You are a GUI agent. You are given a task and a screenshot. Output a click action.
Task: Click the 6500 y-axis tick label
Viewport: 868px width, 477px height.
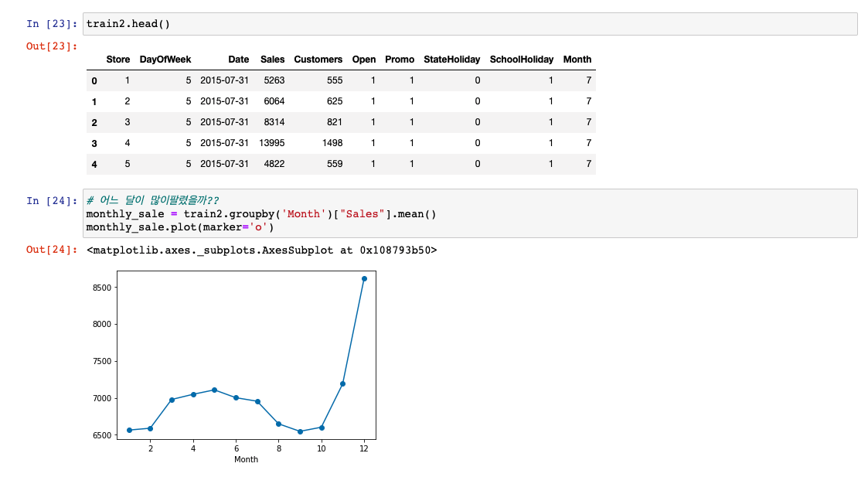[102, 435]
